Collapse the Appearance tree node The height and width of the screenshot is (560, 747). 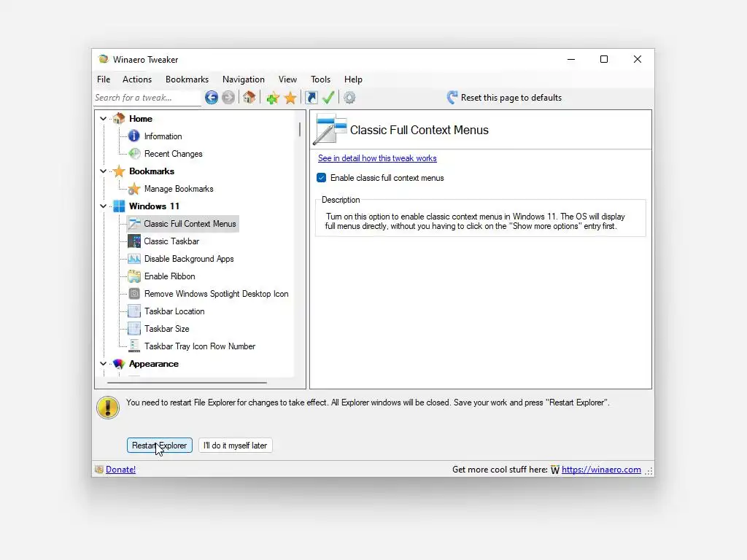tap(104, 364)
